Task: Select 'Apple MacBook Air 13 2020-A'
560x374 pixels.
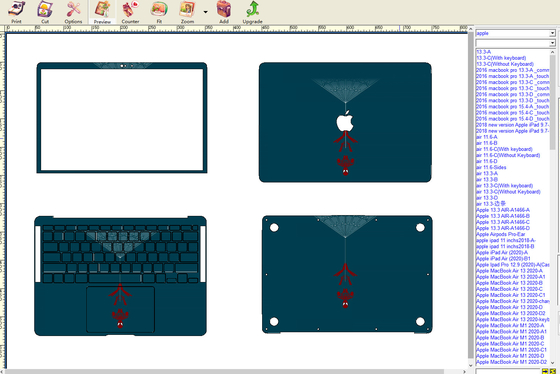Action: pos(509,270)
